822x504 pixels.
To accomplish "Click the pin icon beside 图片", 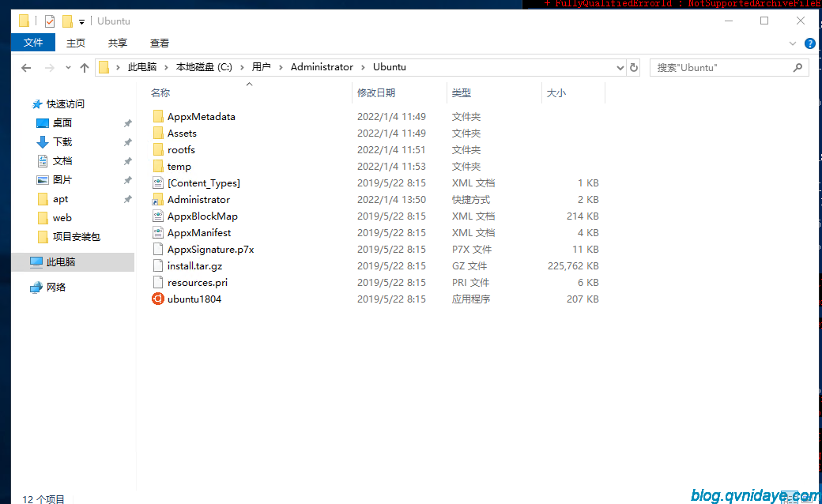I will point(127,179).
